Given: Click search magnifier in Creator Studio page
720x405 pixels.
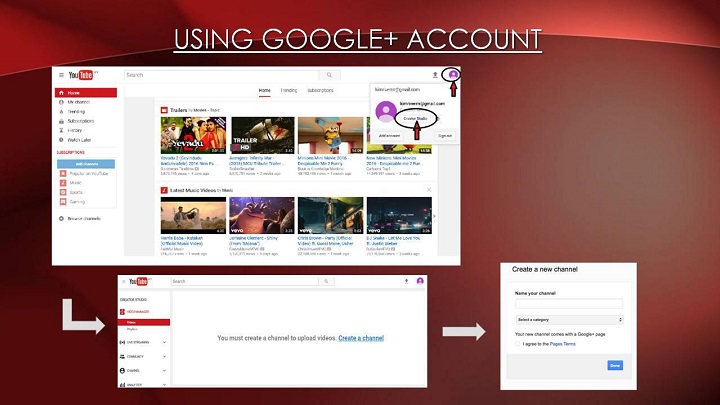Looking at the screenshot, I should [x=326, y=281].
